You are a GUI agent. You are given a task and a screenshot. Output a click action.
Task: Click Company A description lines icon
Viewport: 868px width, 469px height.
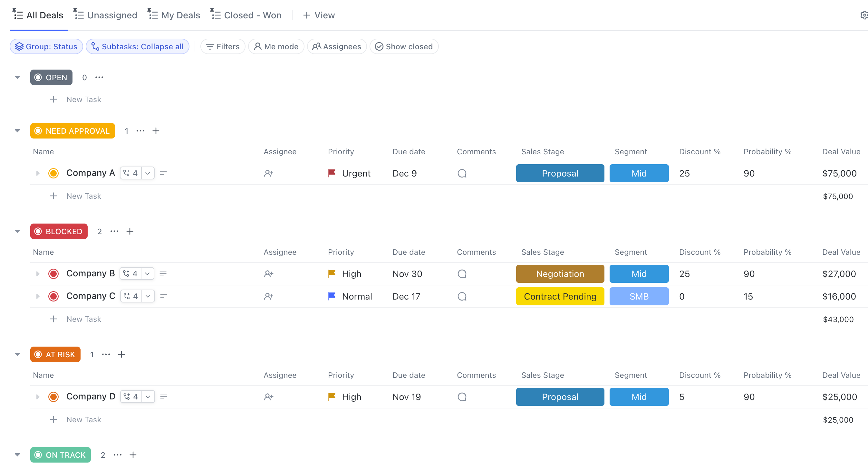pos(163,173)
